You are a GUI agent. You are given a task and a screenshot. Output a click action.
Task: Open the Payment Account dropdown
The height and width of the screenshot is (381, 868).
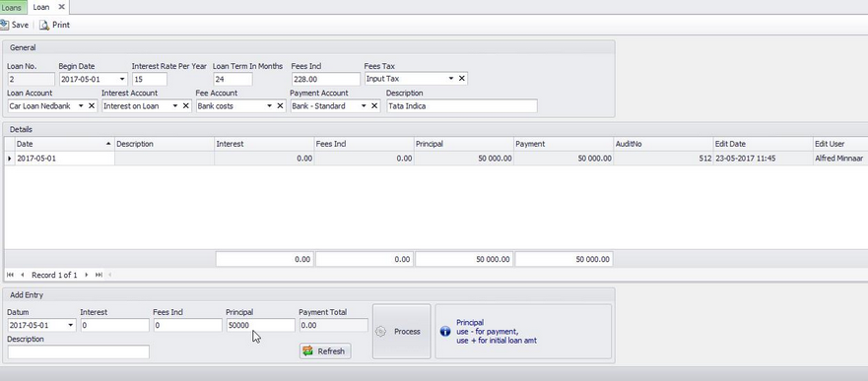coord(364,105)
